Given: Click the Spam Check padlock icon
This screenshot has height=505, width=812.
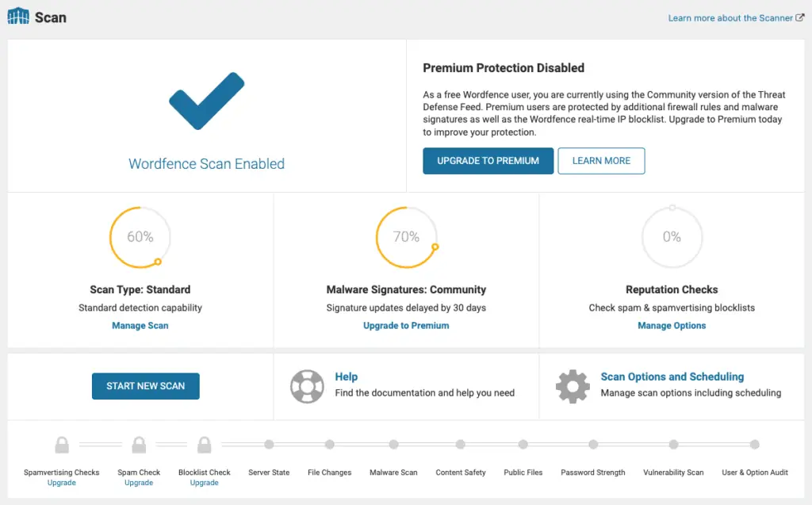Looking at the screenshot, I should pos(139,445).
